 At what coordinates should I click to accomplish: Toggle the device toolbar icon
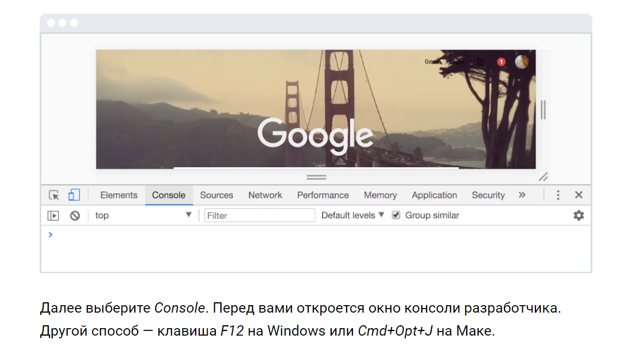point(74,195)
